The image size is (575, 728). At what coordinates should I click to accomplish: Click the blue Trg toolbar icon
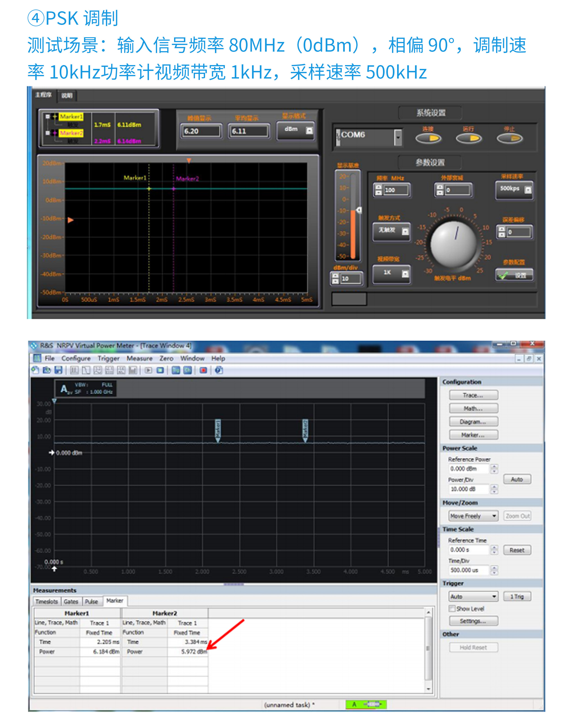point(176,370)
